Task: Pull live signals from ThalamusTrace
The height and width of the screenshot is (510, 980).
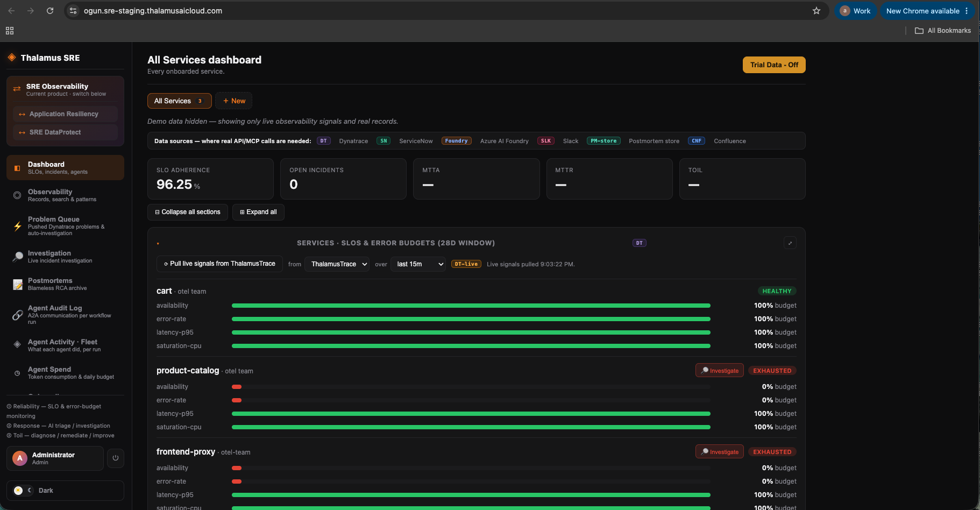Action: pyautogui.click(x=219, y=264)
